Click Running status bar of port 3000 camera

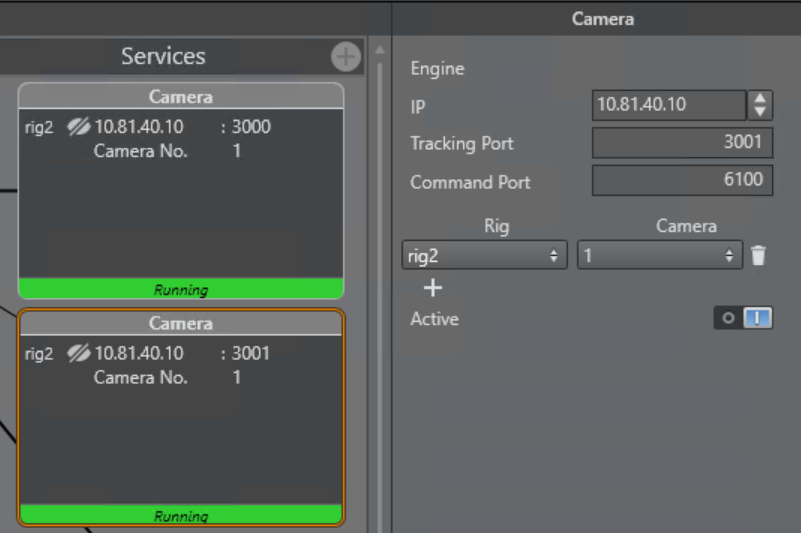click(181, 290)
